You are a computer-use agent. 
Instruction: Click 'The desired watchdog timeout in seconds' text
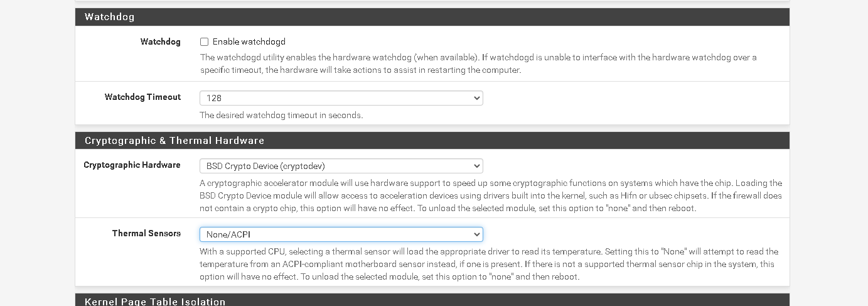281,116
